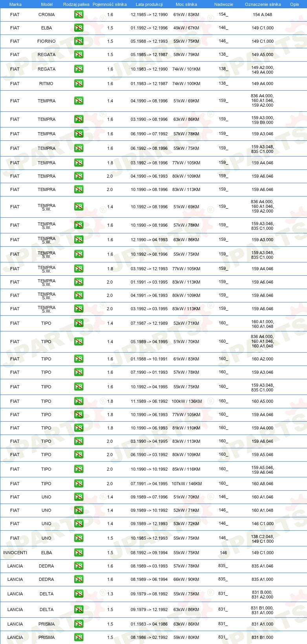This screenshot has height=644, width=307.
Task: Click the 59kW / 80KM power cell
Action: pos(186,637)
